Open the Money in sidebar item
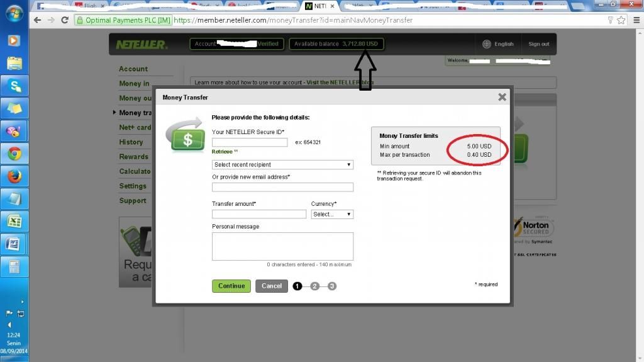Image resolution: width=644 pixels, height=362 pixels. click(x=135, y=84)
